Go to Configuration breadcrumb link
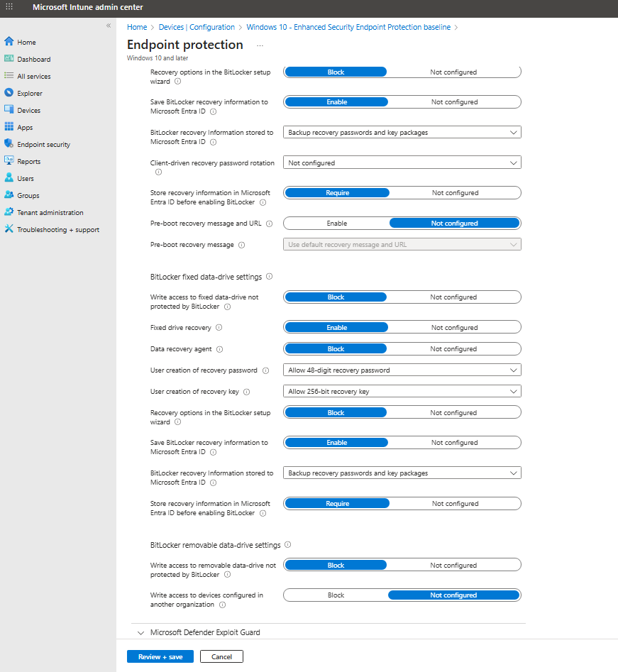 point(212,27)
